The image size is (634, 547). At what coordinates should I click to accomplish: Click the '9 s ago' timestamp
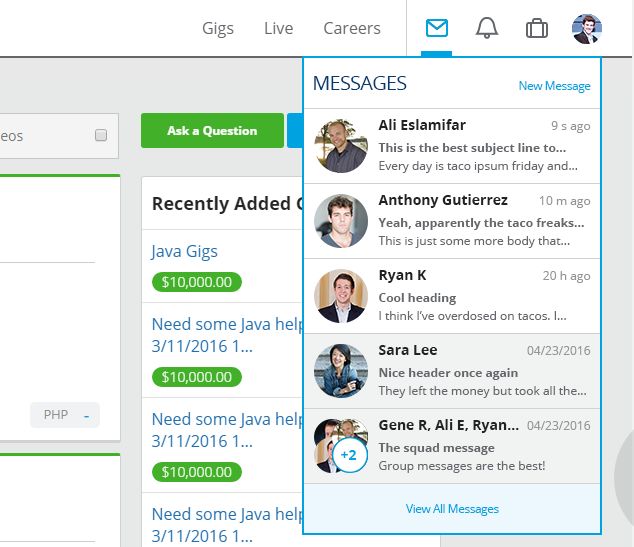(x=571, y=126)
